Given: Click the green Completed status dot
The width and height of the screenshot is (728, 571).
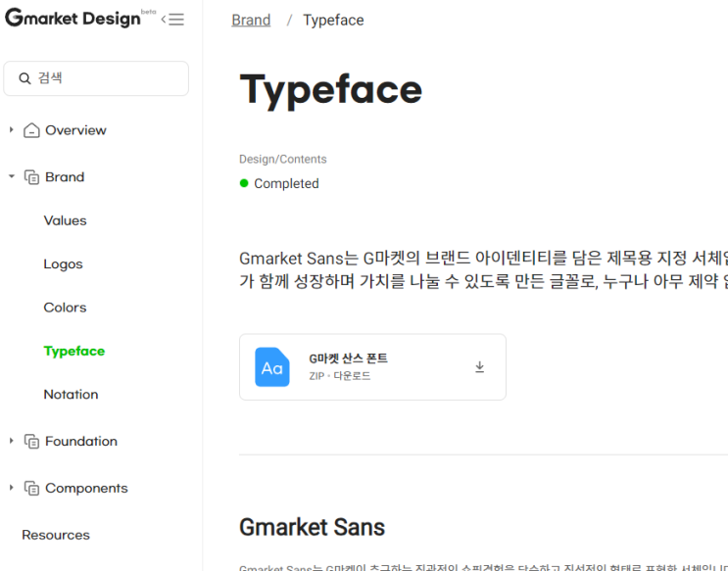Looking at the screenshot, I should point(244,183).
